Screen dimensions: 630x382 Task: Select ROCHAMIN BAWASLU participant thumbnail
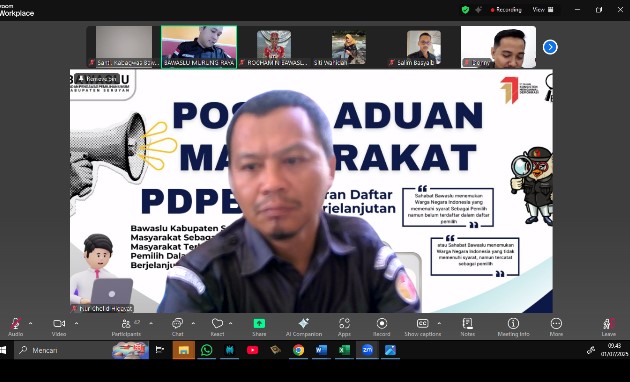tap(274, 47)
